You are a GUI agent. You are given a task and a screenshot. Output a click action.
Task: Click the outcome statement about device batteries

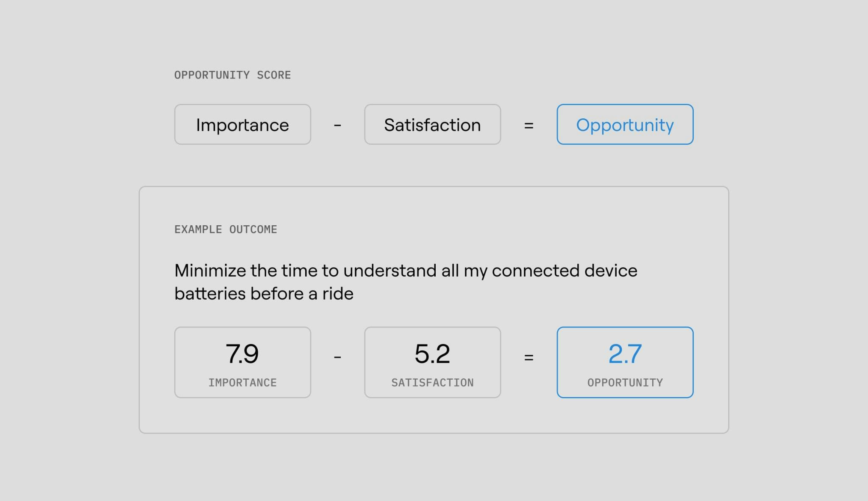pyautogui.click(x=406, y=282)
